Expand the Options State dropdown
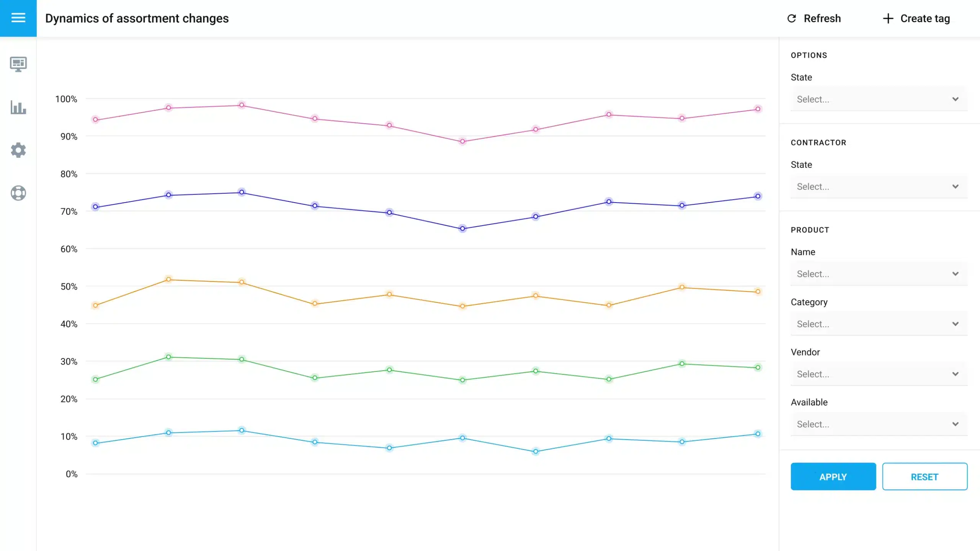Screen dimensions: 980x551 tap(879, 99)
